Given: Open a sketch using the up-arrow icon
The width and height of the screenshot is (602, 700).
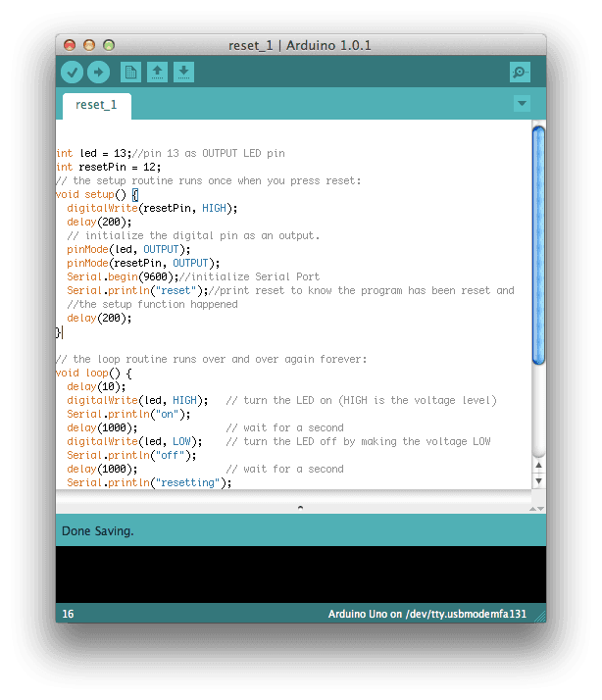Looking at the screenshot, I should point(157,72).
